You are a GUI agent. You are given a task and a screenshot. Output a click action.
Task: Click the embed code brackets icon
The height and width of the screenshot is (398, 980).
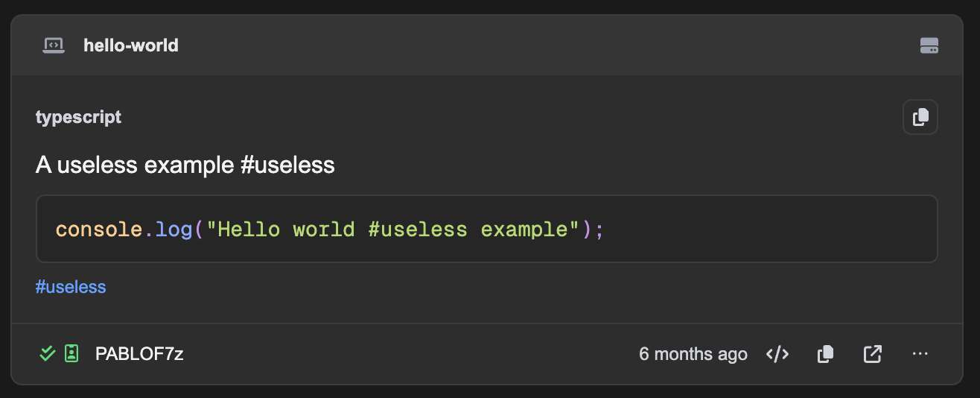click(777, 354)
